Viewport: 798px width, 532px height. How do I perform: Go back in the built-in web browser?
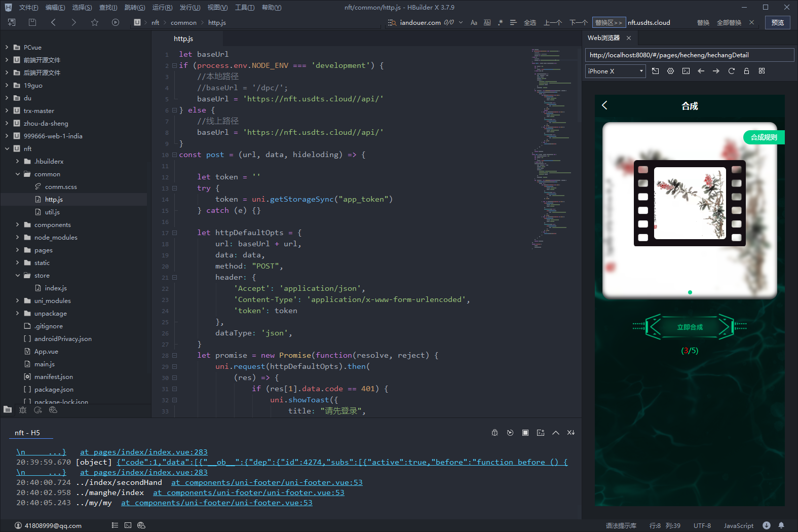(701, 71)
